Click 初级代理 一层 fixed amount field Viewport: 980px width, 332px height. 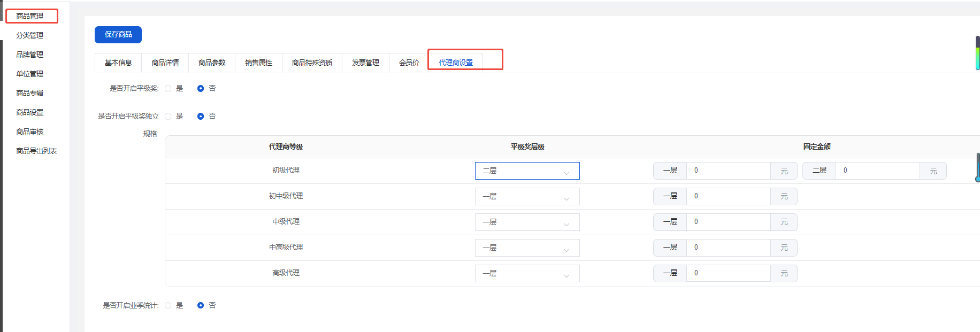pos(728,171)
